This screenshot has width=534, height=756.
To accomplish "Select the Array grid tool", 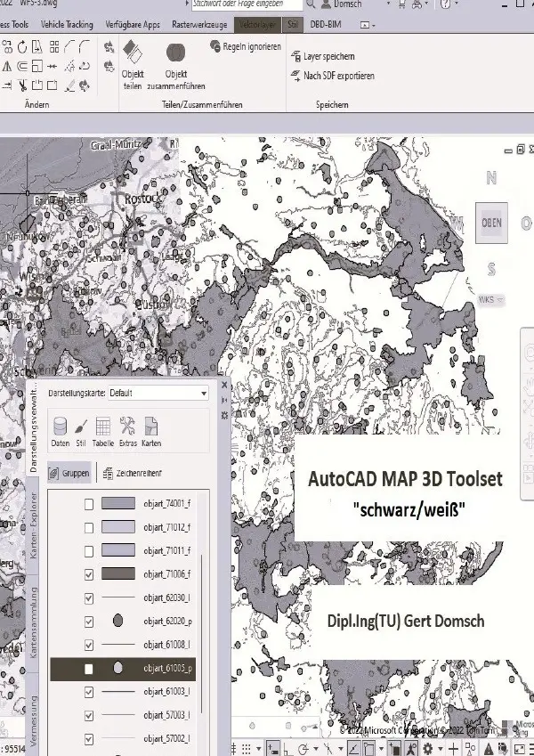I will point(54,47).
